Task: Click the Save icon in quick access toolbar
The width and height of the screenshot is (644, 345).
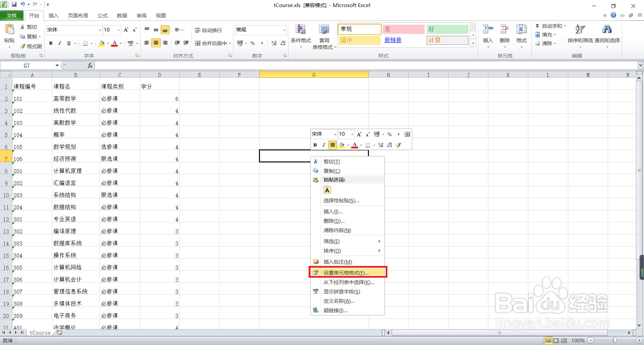Action: (x=14, y=5)
